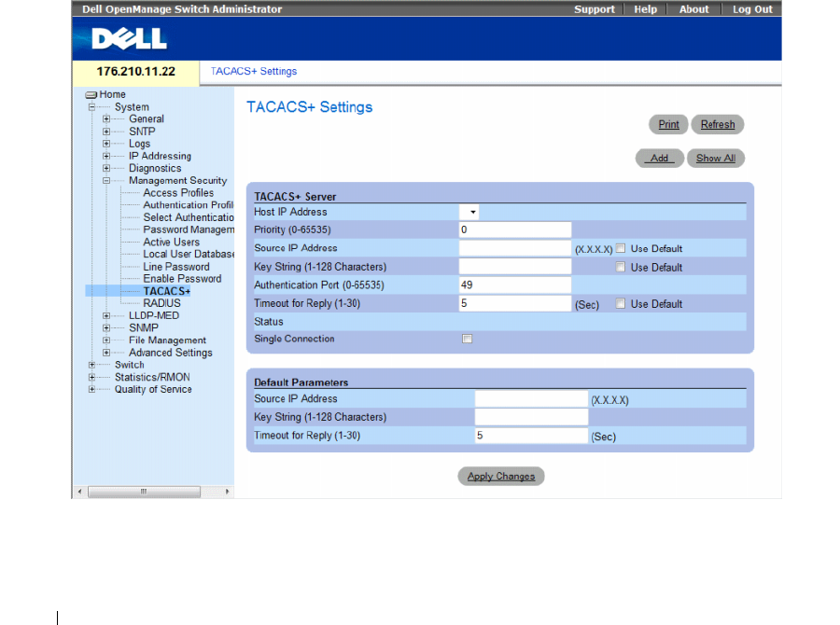Click the Home tree item label

click(113, 95)
